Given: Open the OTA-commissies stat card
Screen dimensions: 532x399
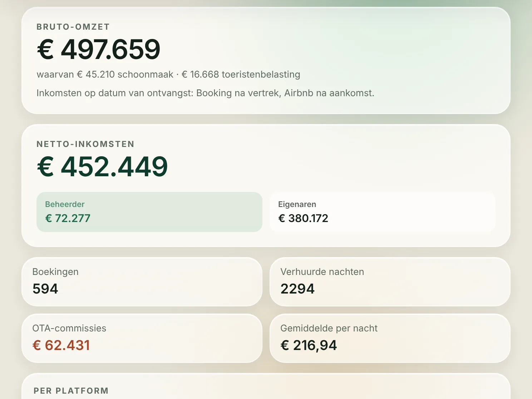Looking at the screenshot, I should pos(142,338).
